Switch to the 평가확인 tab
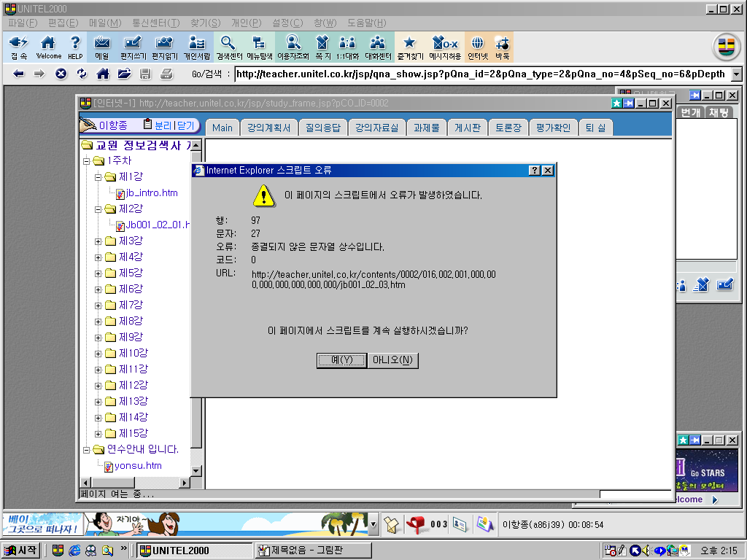This screenshot has width=747, height=560. pos(553,128)
